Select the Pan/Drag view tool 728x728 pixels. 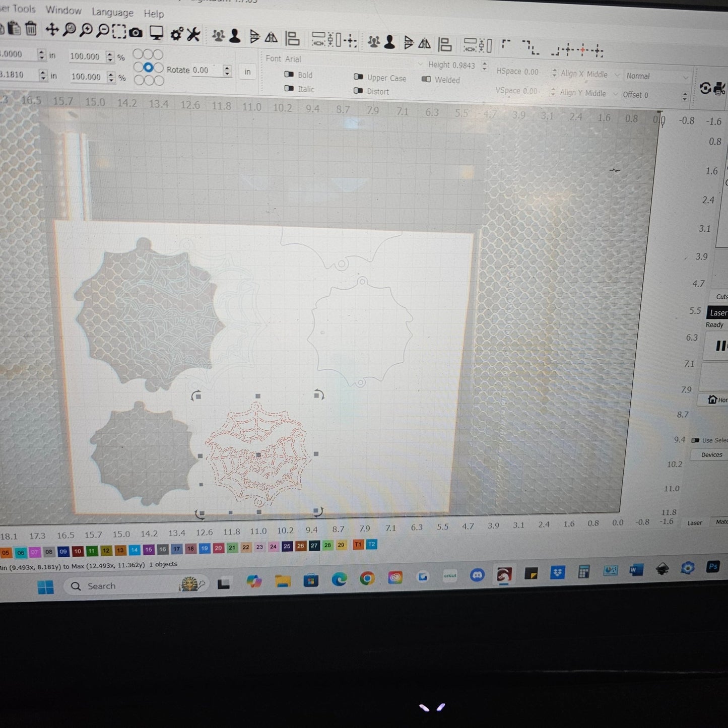(x=52, y=29)
